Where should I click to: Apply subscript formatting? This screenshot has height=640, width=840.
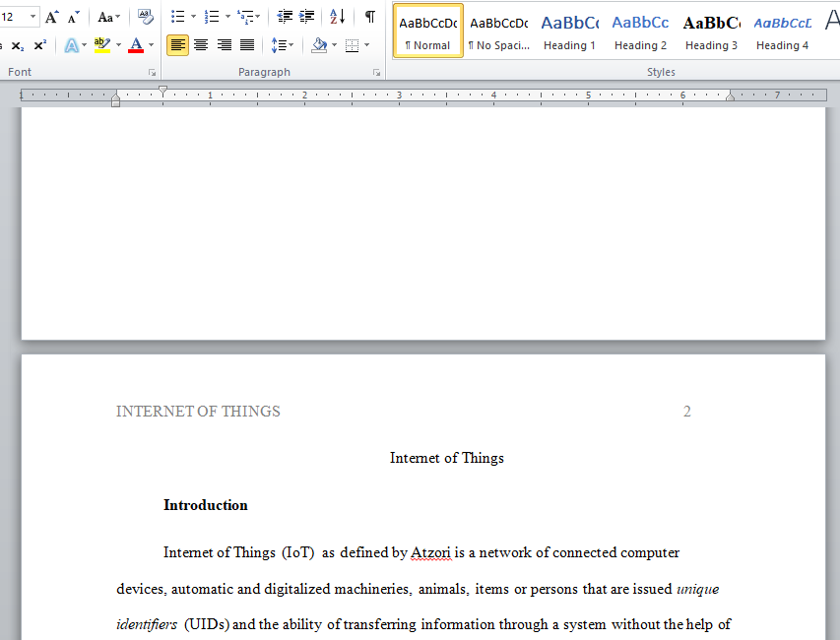point(18,45)
